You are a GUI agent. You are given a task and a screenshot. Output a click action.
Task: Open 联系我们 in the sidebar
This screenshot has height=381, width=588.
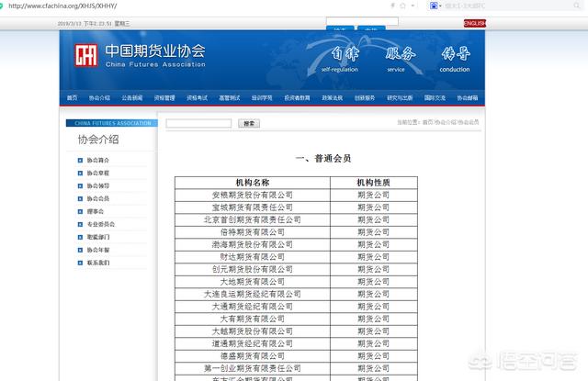[x=98, y=263]
